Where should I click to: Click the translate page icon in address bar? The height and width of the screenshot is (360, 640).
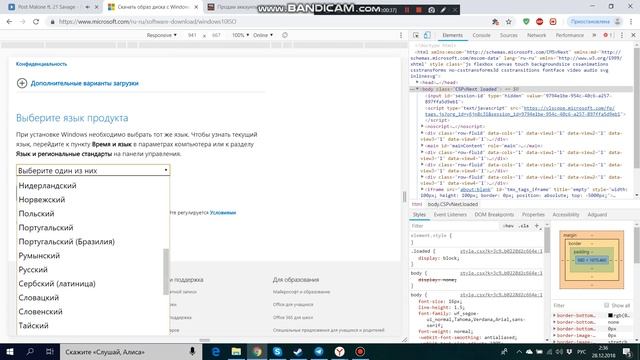(496, 22)
